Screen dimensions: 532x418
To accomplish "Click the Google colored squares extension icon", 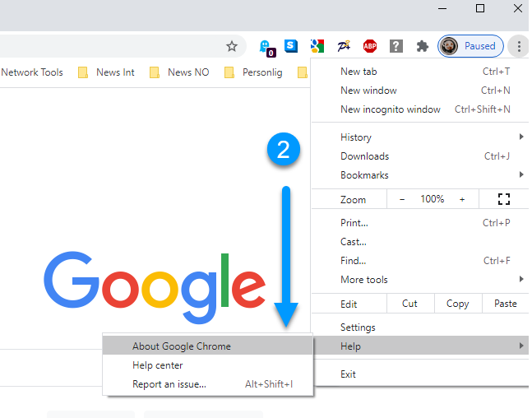I will coord(317,46).
